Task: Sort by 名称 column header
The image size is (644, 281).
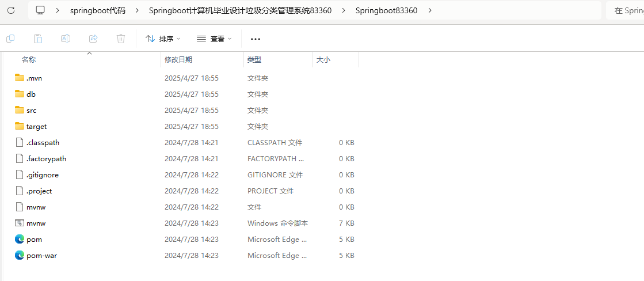Action: pyautogui.click(x=29, y=59)
